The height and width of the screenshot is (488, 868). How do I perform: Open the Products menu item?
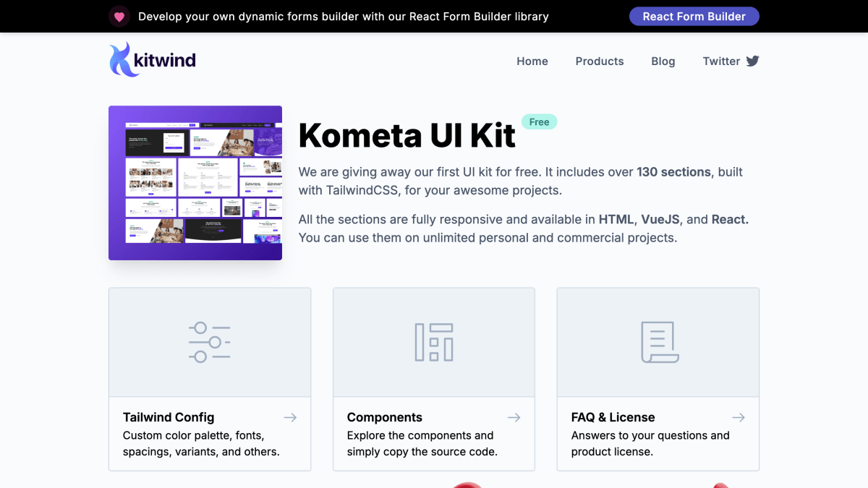pyautogui.click(x=600, y=61)
